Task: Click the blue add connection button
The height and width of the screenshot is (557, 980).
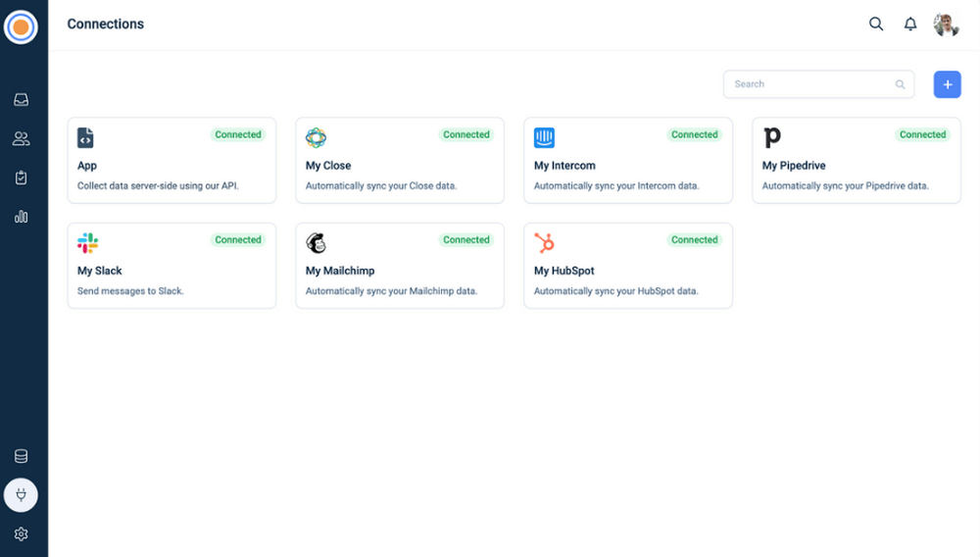Action: click(x=947, y=84)
